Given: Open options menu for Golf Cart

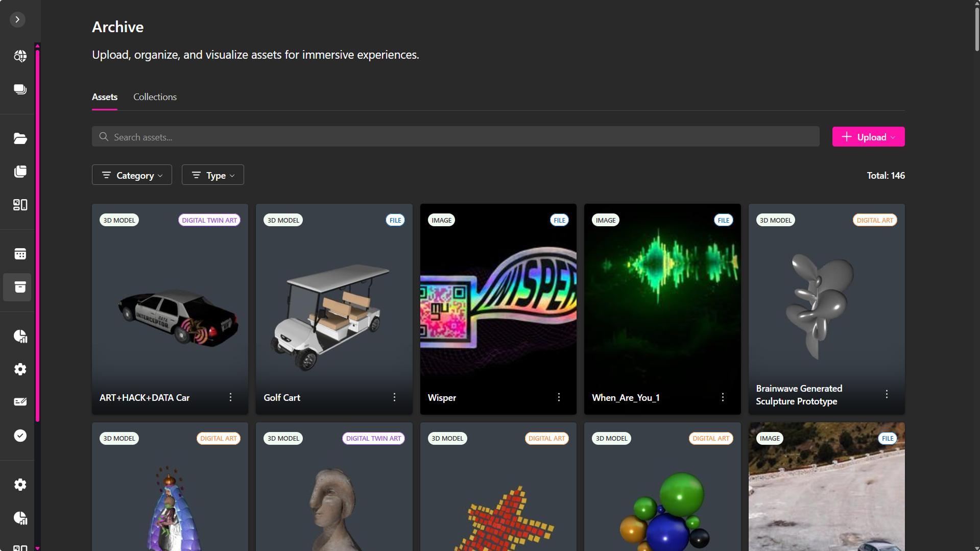Looking at the screenshot, I should [x=394, y=397].
